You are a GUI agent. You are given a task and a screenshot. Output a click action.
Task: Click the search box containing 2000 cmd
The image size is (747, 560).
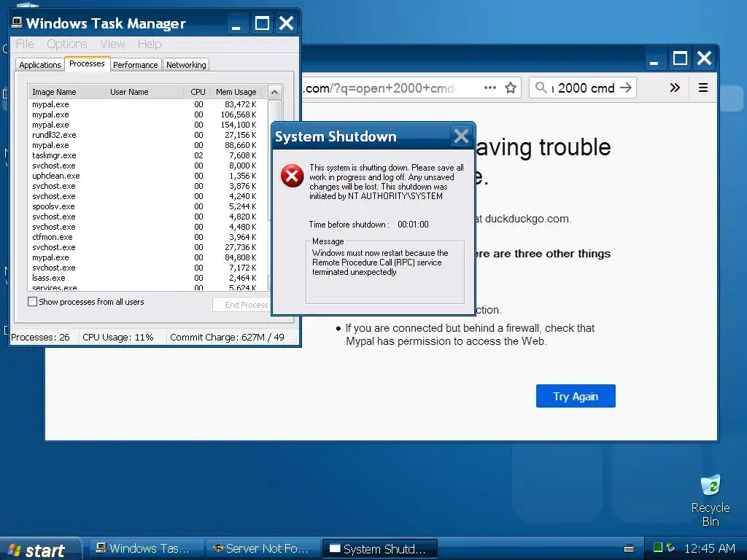pyautogui.click(x=582, y=88)
